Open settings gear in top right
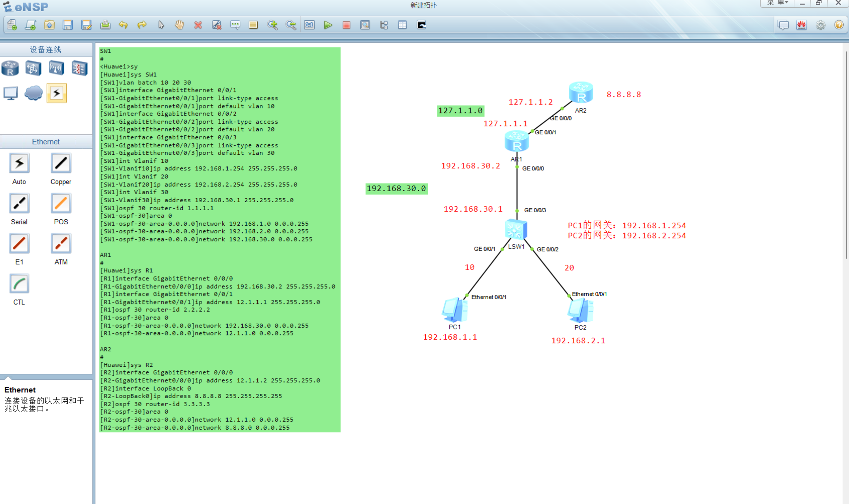 click(x=820, y=25)
